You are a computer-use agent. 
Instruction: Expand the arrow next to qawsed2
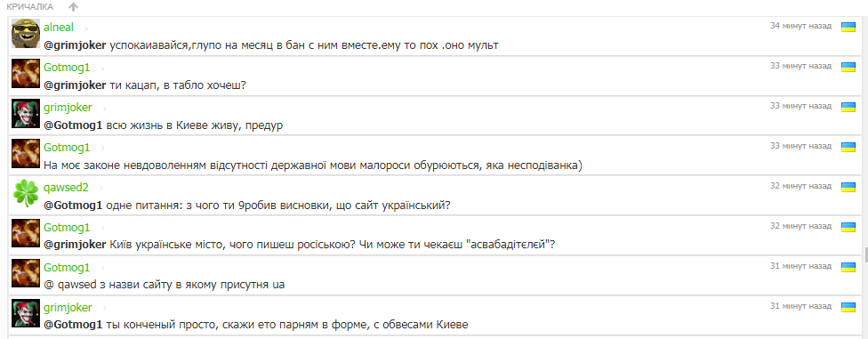pyautogui.click(x=100, y=188)
